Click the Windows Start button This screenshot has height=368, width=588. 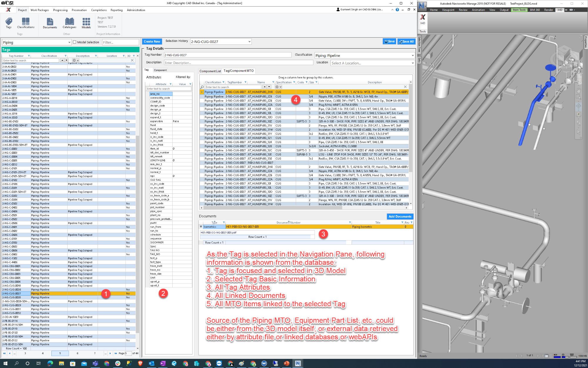point(5,364)
